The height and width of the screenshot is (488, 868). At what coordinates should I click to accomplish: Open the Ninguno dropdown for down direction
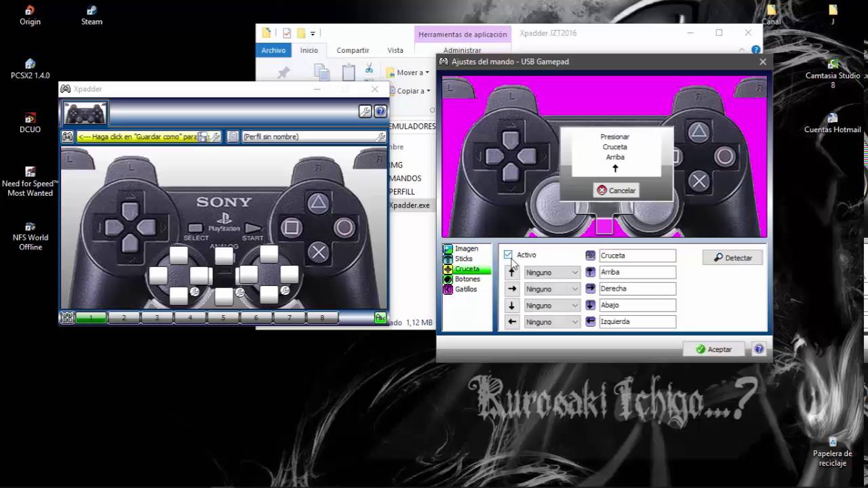tap(552, 306)
